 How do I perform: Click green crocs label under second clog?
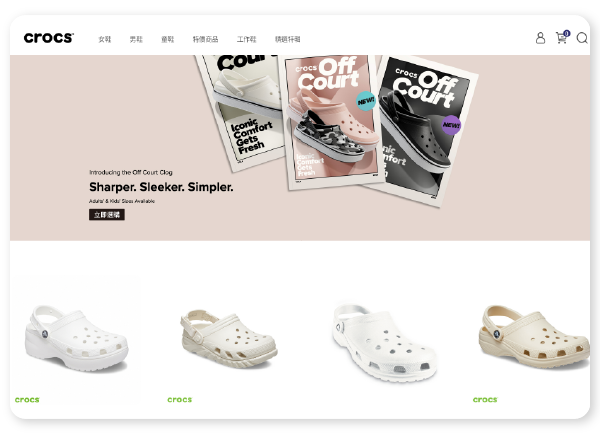[x=179, y=400]
